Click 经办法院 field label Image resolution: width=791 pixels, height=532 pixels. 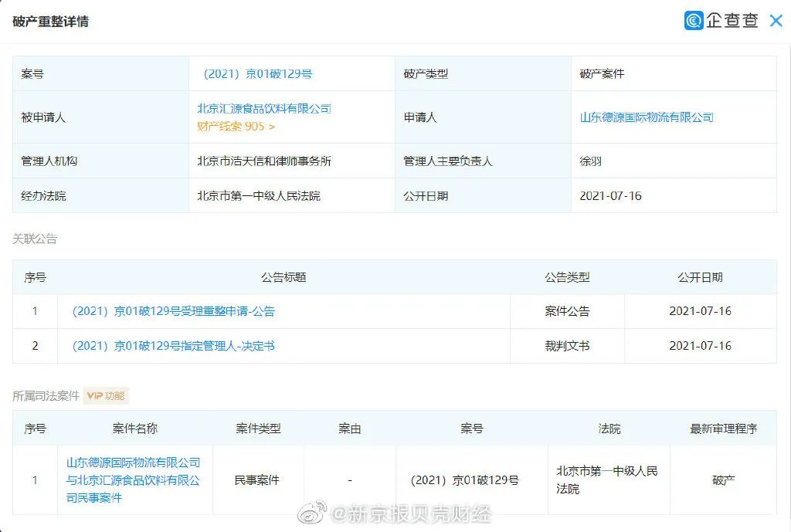[43, 195]
